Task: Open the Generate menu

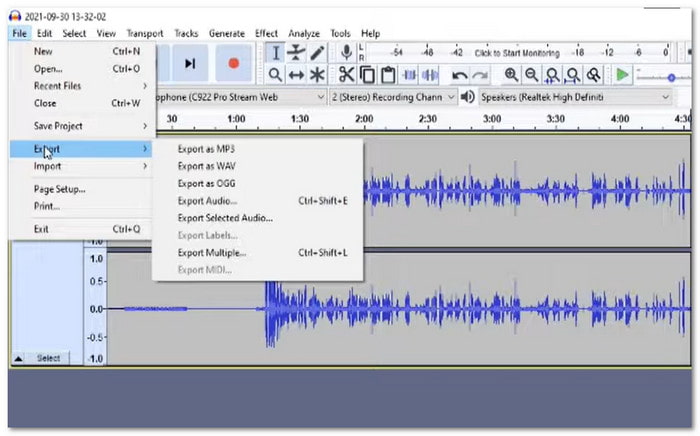Action: click(227, 33)
